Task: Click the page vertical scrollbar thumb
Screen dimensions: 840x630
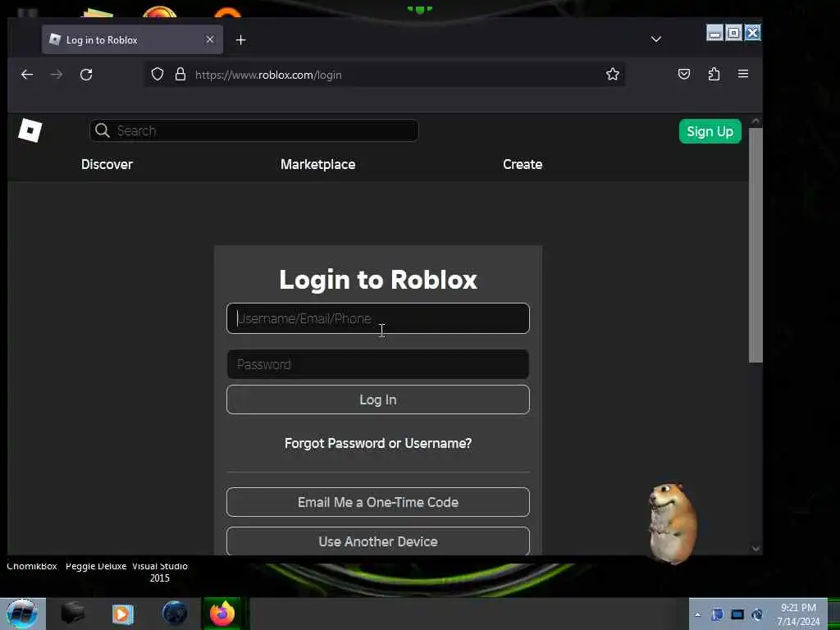Action: [x=756, y=245]
